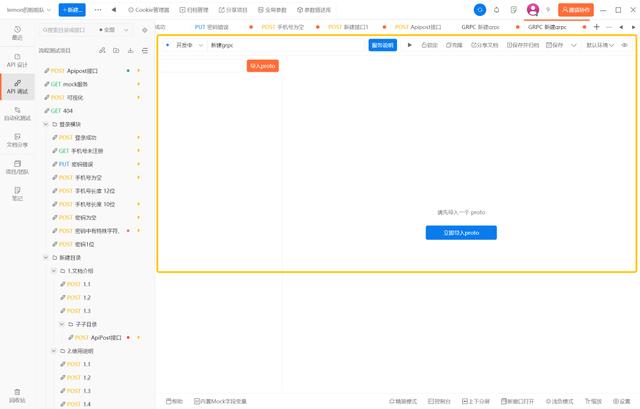640x409 pixels.
Task: Collapse the 1.文档介绍 folder
Action: click(x=53, y=271)
